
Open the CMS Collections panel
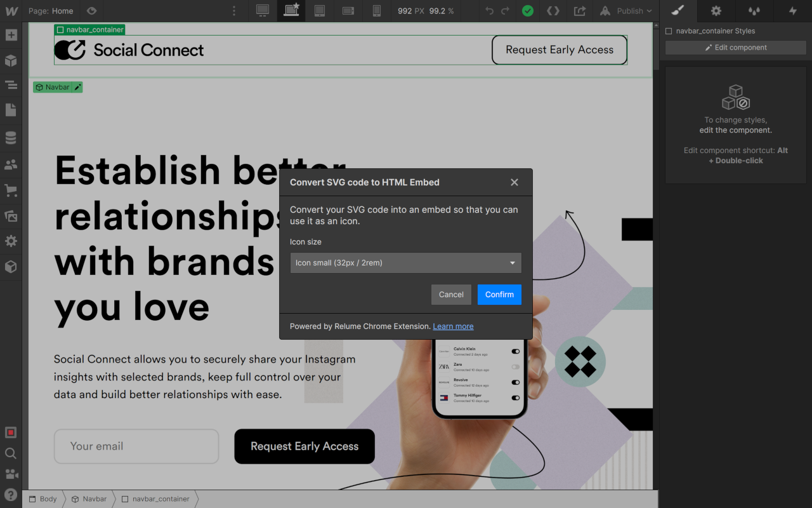pos(11,137)
